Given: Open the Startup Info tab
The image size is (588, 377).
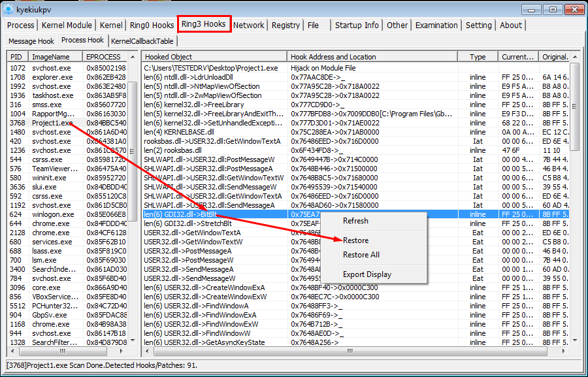Looking at the screenshot, I should pyautogui.click(x=357, y=25).
